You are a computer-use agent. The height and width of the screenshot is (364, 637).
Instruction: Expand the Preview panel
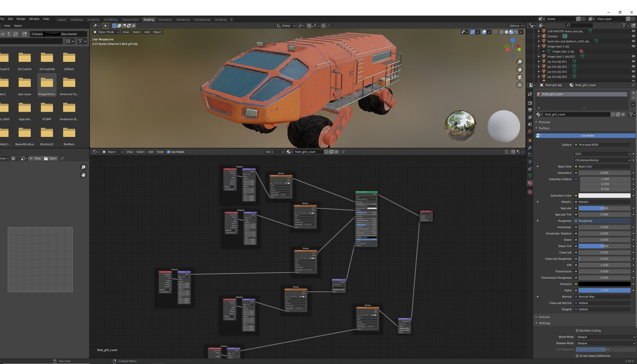pos(544,122)
